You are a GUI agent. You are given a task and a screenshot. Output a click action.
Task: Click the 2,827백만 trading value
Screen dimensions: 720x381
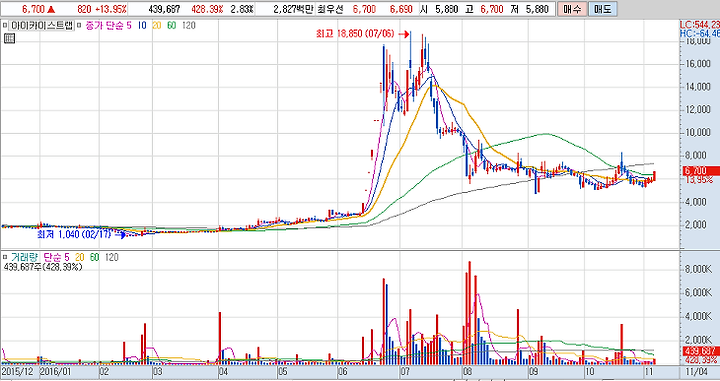pyautogui.click(x=292, y=9)
